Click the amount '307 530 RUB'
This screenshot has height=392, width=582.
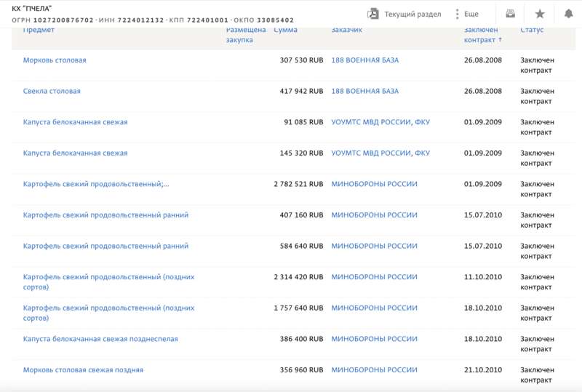pyautogui.click(x=301, y=60)
